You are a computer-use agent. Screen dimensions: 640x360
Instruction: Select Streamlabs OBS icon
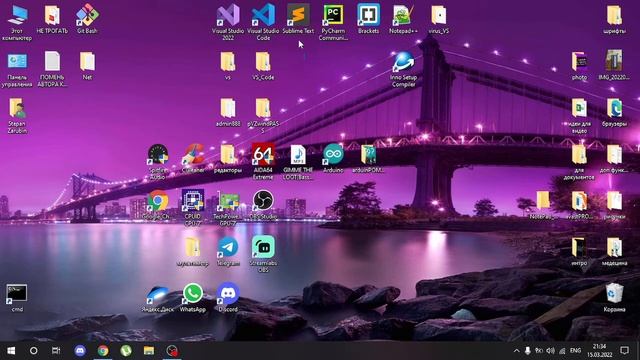point(263,248)
